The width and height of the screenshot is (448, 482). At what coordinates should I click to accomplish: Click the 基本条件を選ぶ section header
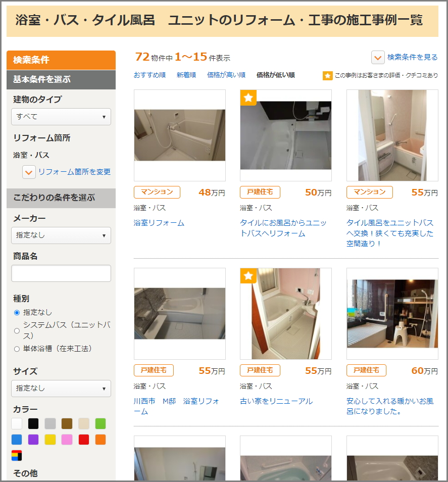tap(61, 80)
